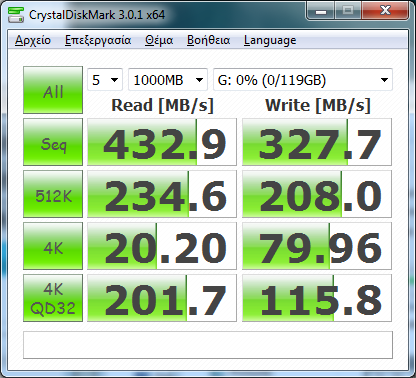This screenshot has width=416, height=378.
Task: Click the empty comment text field
Action: click(x=208, y=345)
